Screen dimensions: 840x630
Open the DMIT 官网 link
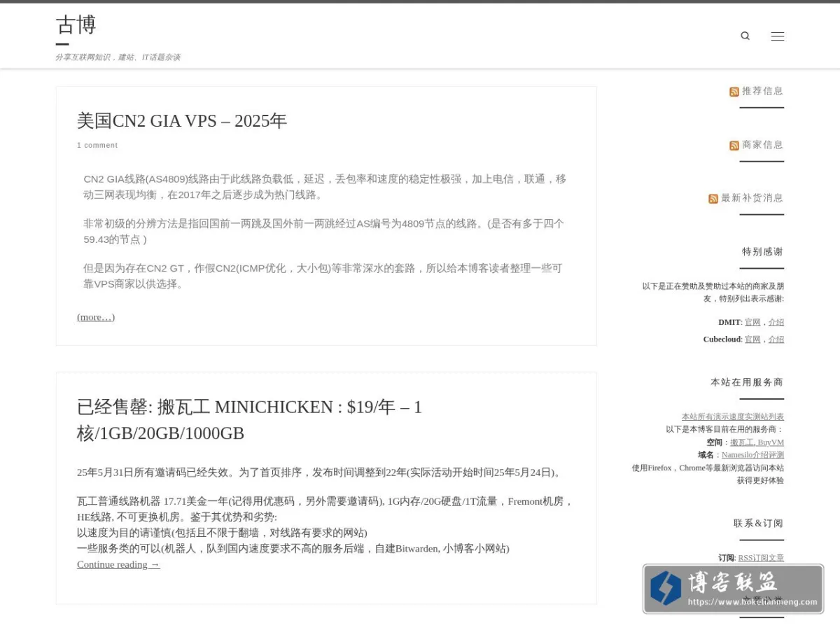point(752,323)
